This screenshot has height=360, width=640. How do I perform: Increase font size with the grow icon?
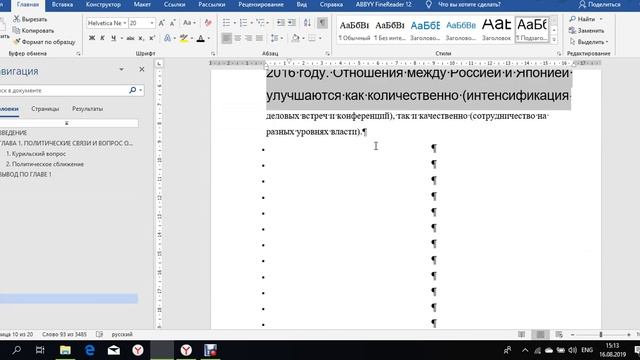pyautogui.click(x=162, y=23)
